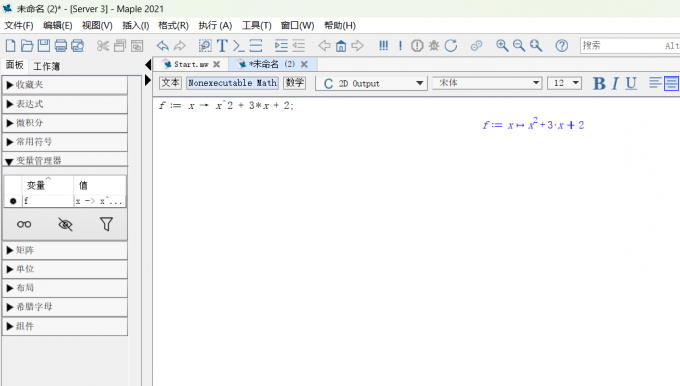Switch to the 工作簿 panel tab
The height and width of the screenshot is (386, 680).
[46, 66]
